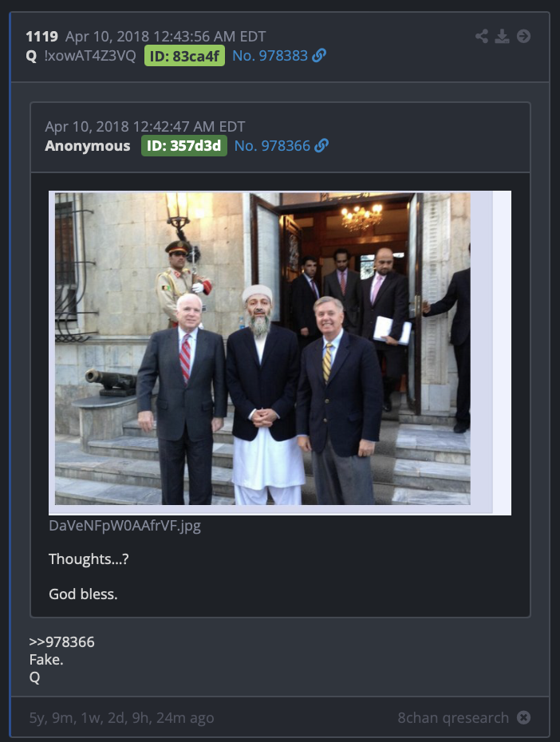
Task: Click the >>978366 reply reference
Action: (62, 642)
